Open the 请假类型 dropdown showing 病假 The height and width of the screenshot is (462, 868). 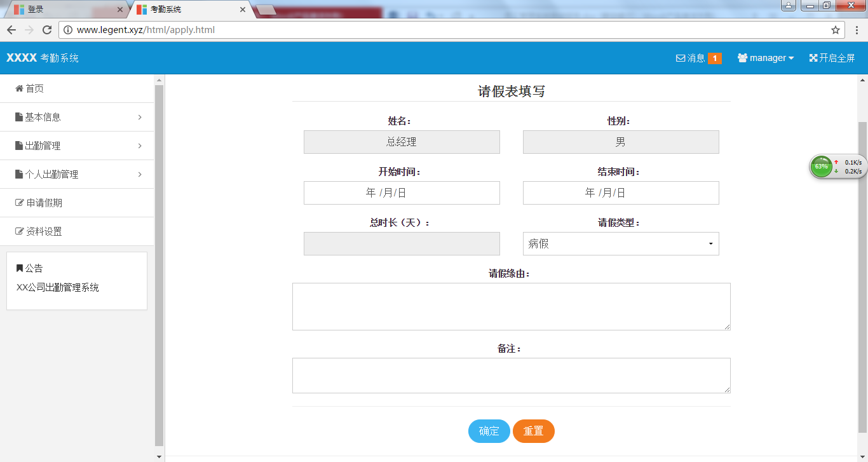[621, 243]
